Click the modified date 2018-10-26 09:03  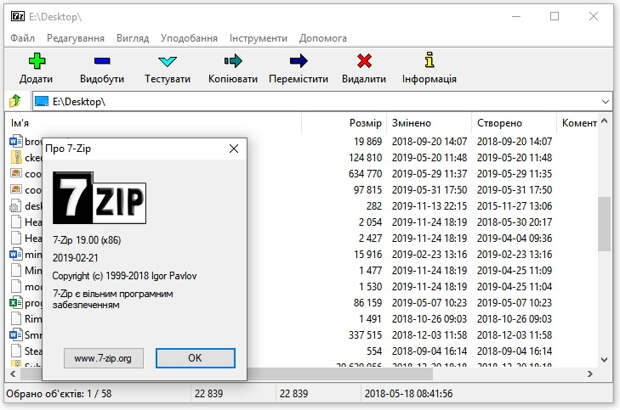coord(429,319)
